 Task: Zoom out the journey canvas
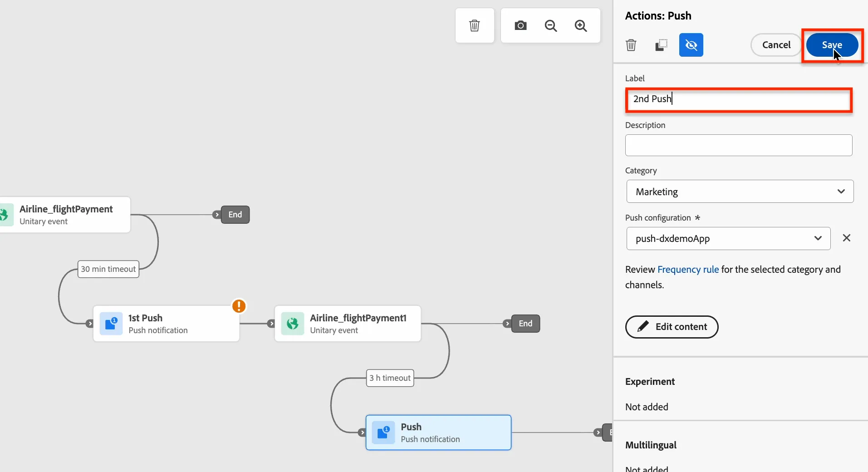coord(550,25)
